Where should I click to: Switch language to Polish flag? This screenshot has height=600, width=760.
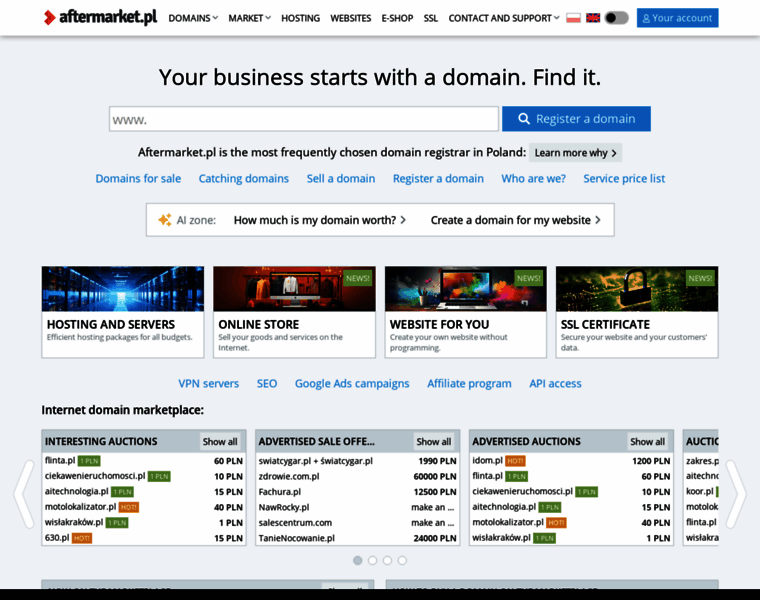(x=573, y=18)
